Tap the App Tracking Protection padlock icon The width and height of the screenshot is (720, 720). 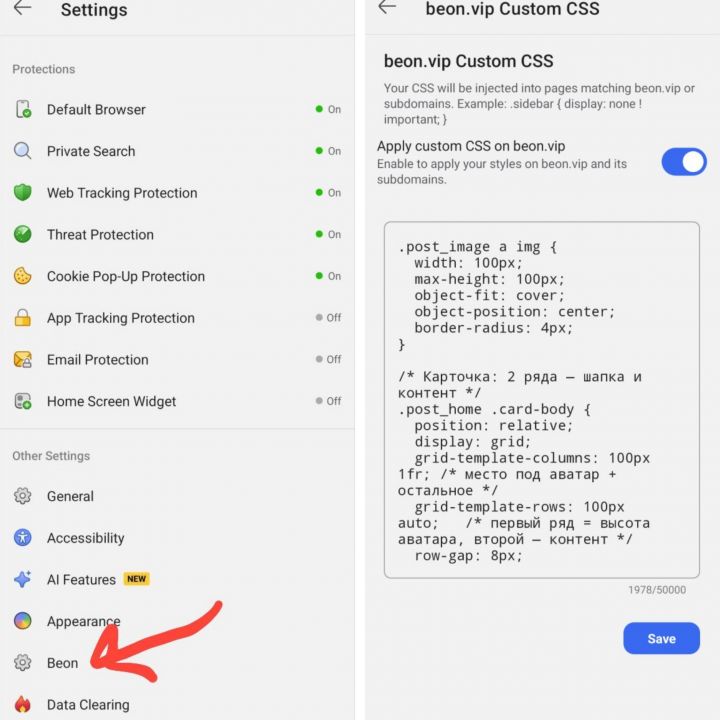(22, 318)
